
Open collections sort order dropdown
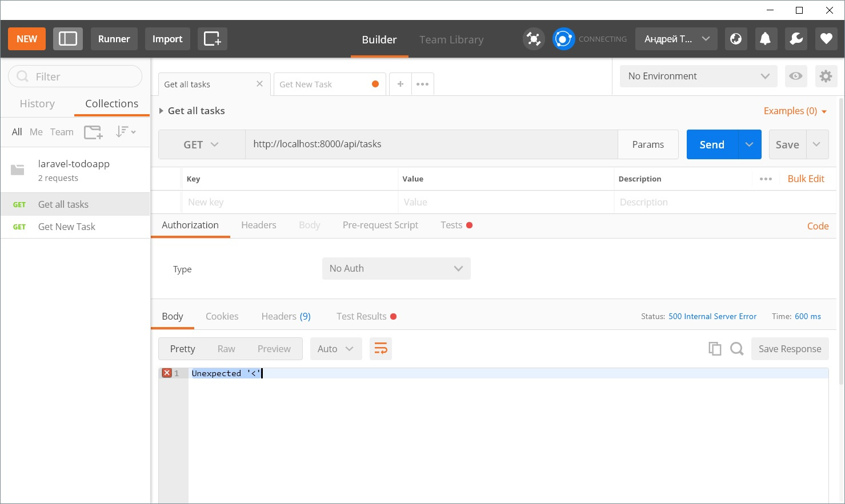(x=126, y=132)
